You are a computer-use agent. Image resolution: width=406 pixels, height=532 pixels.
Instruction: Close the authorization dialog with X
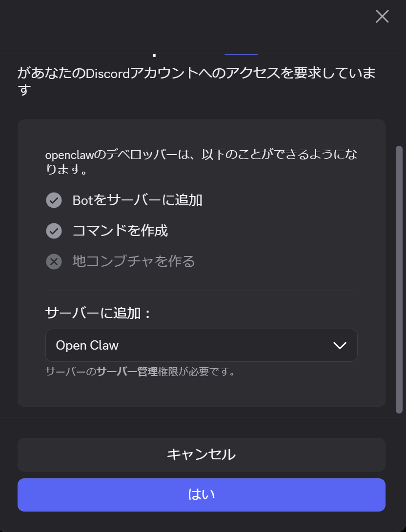[382, 17]
